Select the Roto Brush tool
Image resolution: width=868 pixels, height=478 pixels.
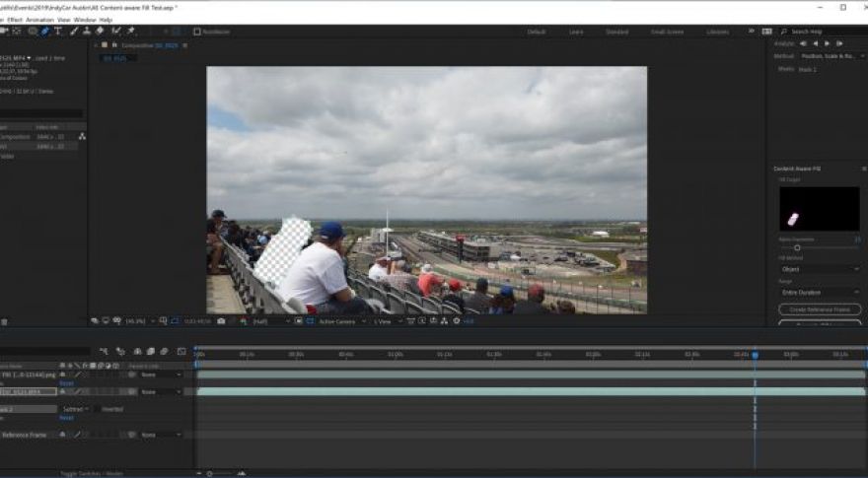(116, 32)
